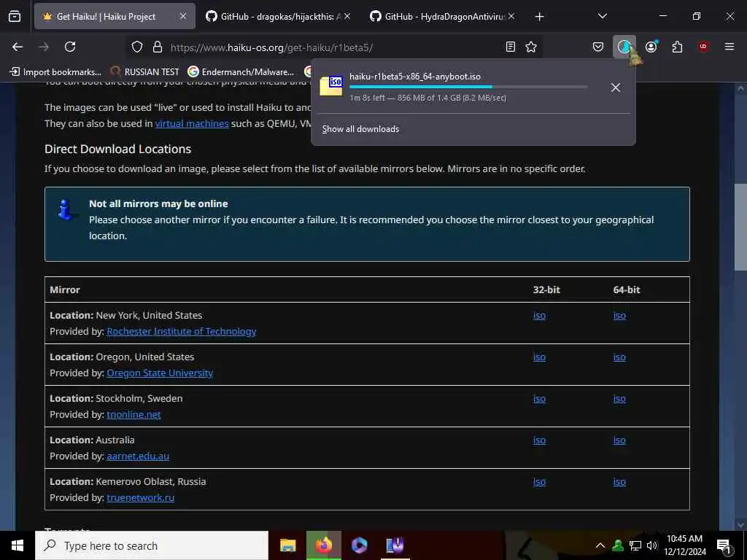Close the HydraDragonAntivirus tab
747x560 pixels.
pyautogui.click(x=511, y=17)
